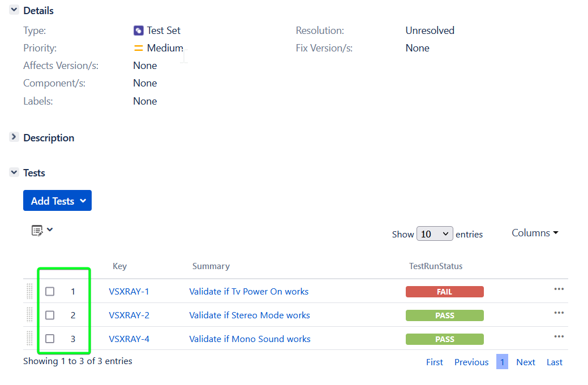
Task: Grab the drag handle of row 1
Action: [29, 291]
